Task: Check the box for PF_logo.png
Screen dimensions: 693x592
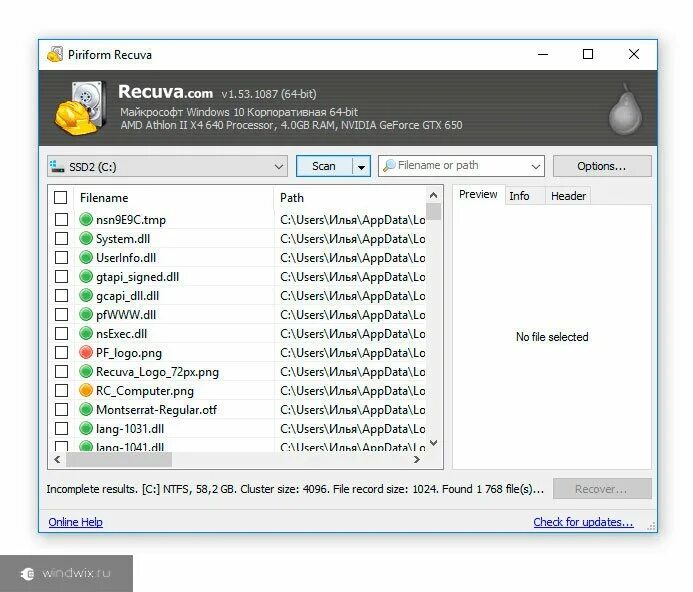Action: tap(61, 352)
